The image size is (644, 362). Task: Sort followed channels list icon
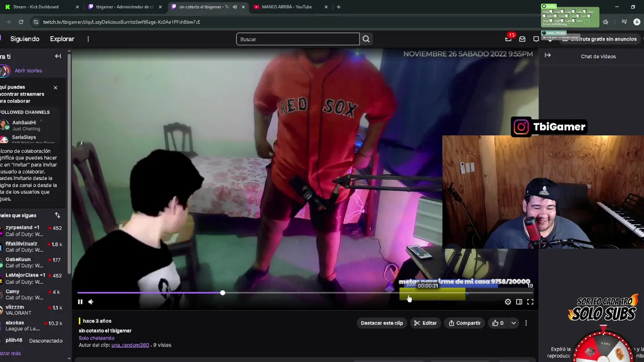[57, 215]
